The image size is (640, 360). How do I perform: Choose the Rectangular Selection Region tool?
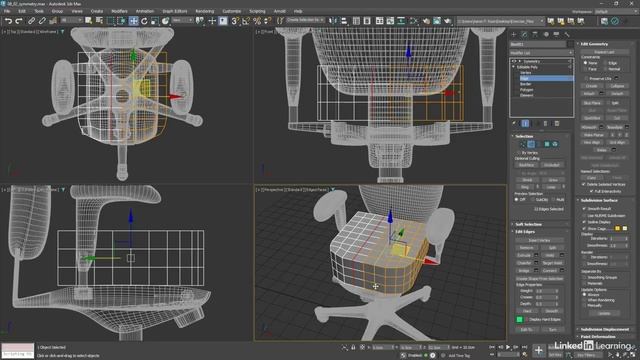[x=111, y=21]
